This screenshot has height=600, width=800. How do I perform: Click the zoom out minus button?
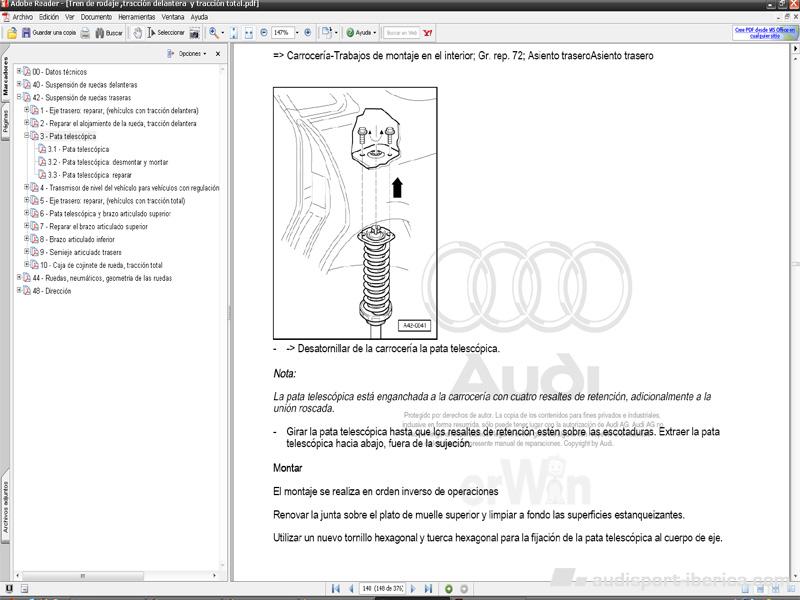point(264,33)
